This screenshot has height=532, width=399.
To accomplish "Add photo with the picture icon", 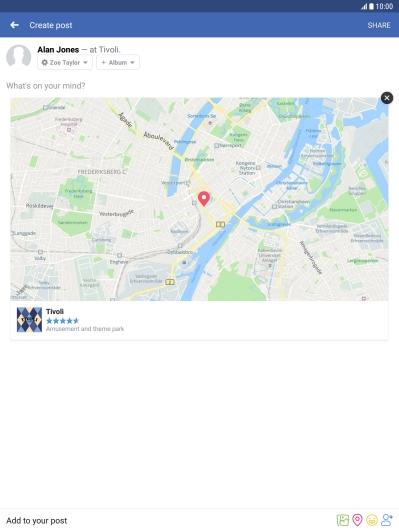I will 343,520.
